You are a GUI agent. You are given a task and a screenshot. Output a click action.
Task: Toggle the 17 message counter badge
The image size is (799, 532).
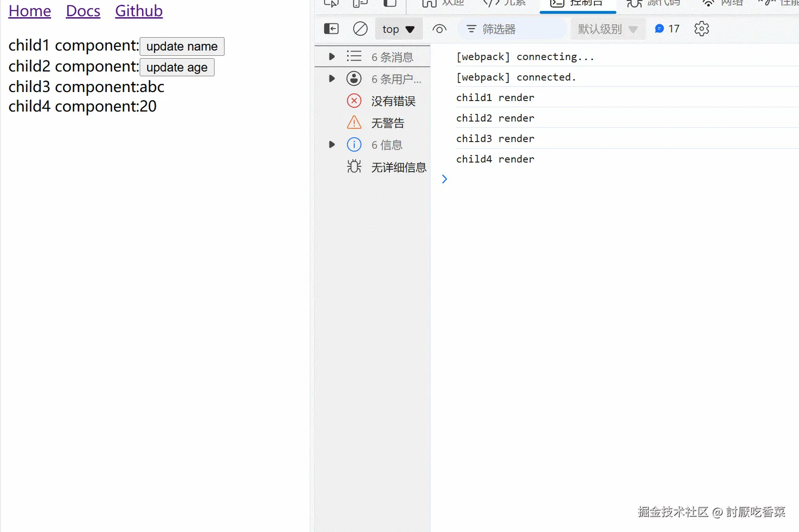[666, 29]
